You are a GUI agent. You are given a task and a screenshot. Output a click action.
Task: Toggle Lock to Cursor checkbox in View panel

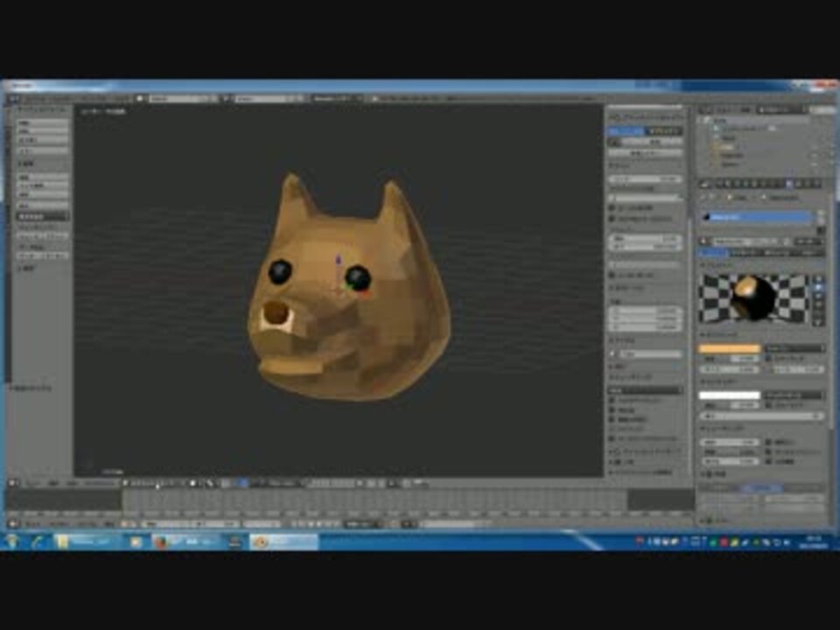point(612,207)
